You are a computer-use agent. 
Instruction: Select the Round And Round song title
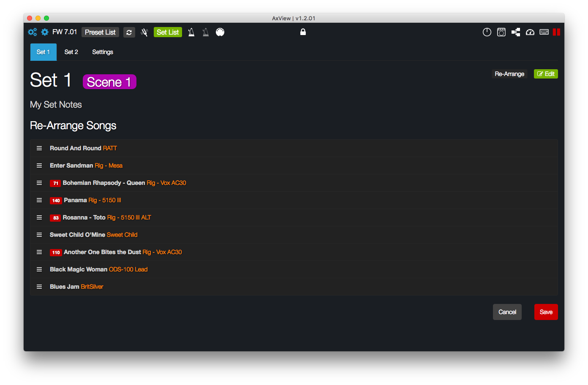(x=76, y=148)
